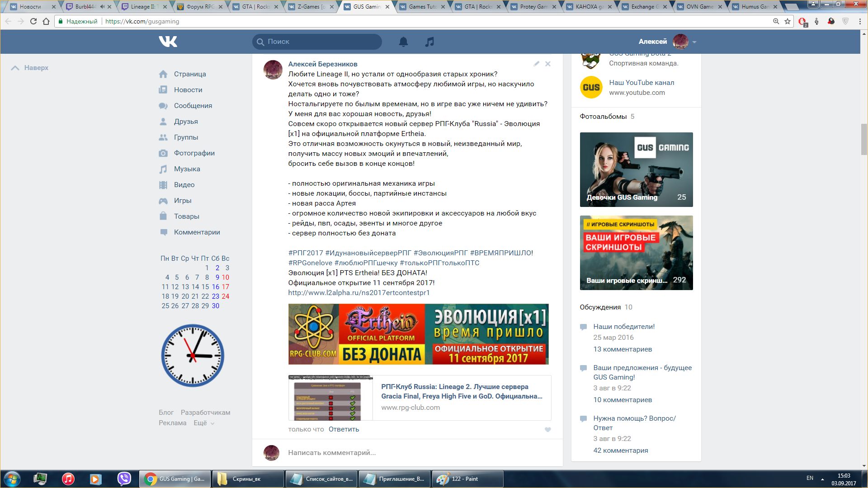Click Chrome address bar URL
The image size is (868, 488).
(x=142, y=21)
